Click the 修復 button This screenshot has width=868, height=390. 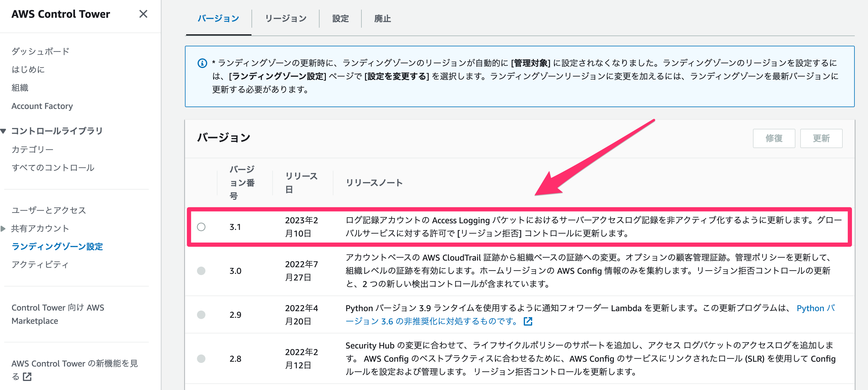click(x=774, y=138)
